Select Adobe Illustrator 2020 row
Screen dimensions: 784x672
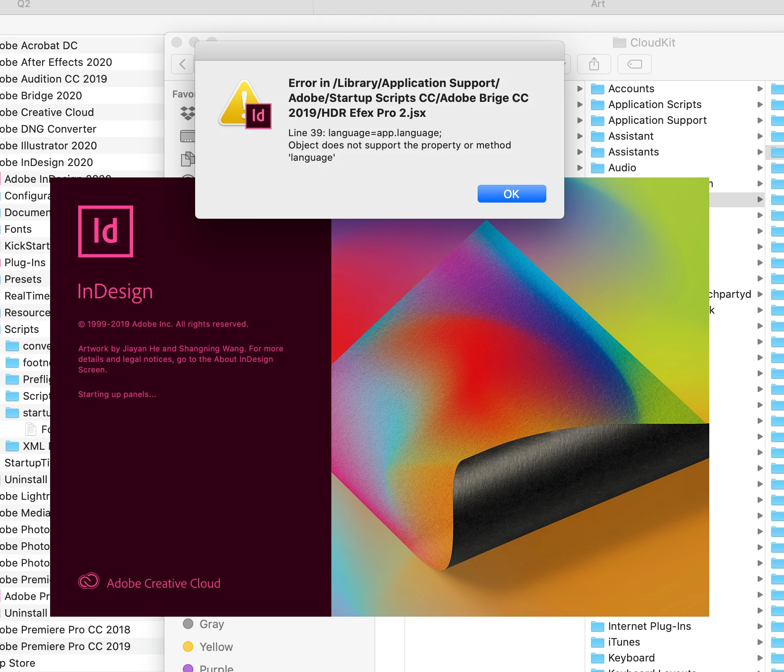click(x=82, y=146)
